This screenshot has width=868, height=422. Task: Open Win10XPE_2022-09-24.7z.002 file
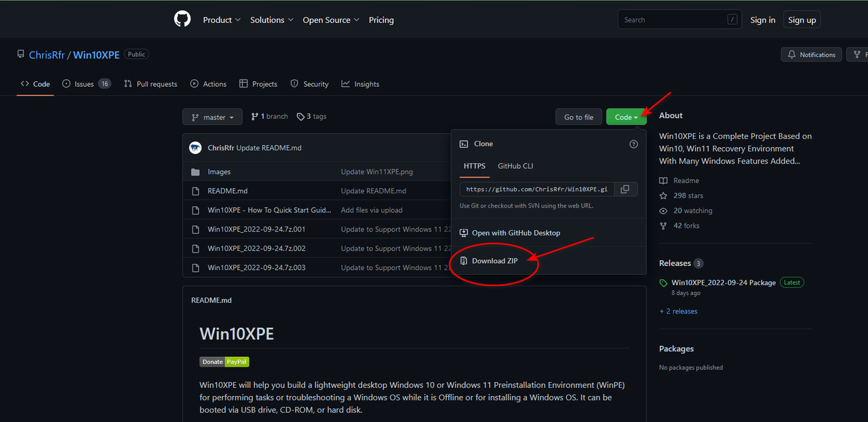[x=256, y=248]
